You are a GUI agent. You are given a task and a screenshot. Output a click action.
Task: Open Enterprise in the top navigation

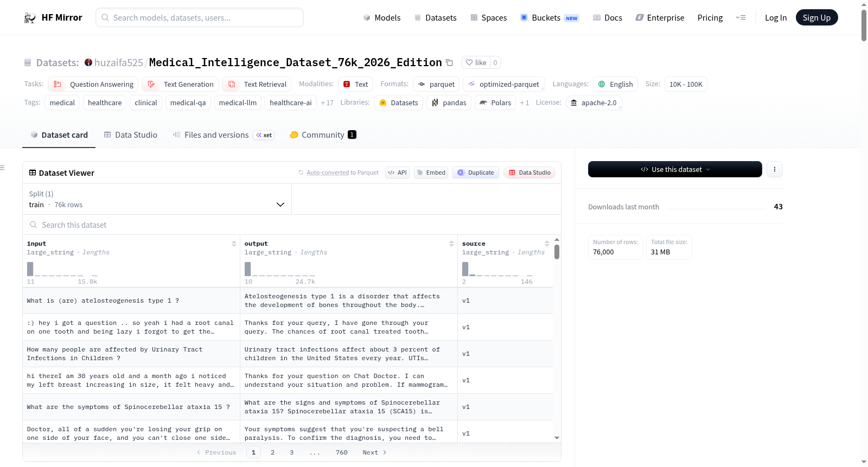point(660,17)
